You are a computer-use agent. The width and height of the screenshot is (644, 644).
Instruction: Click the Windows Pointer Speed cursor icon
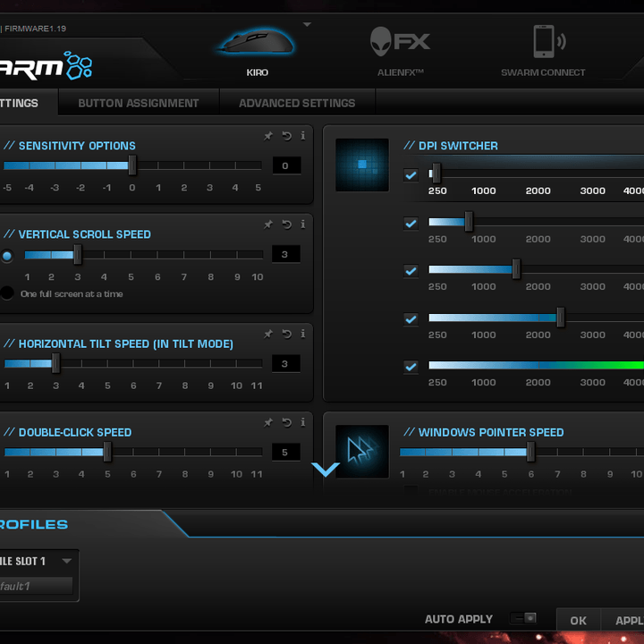click(x=362, y=452)
